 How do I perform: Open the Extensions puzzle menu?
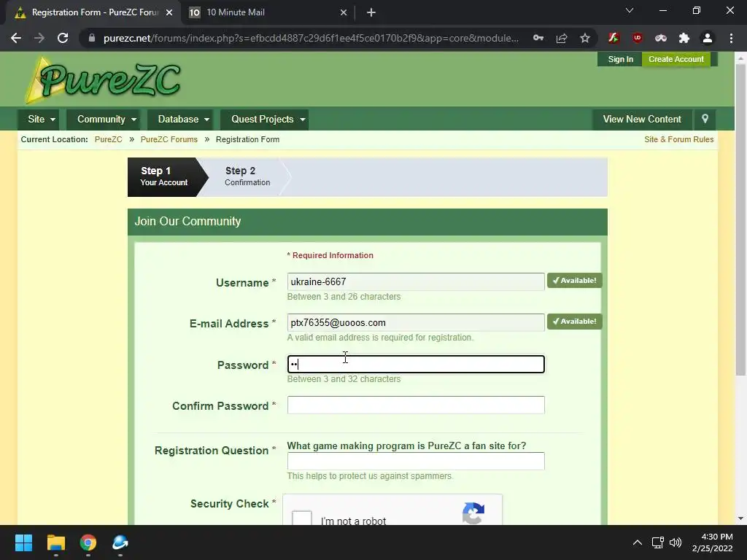point(684,38)
